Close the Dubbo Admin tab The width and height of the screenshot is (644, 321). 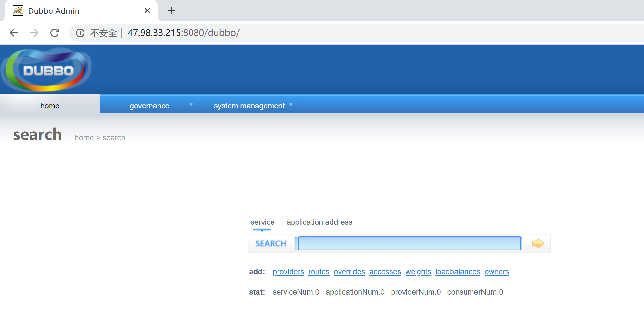pos(147,10)
